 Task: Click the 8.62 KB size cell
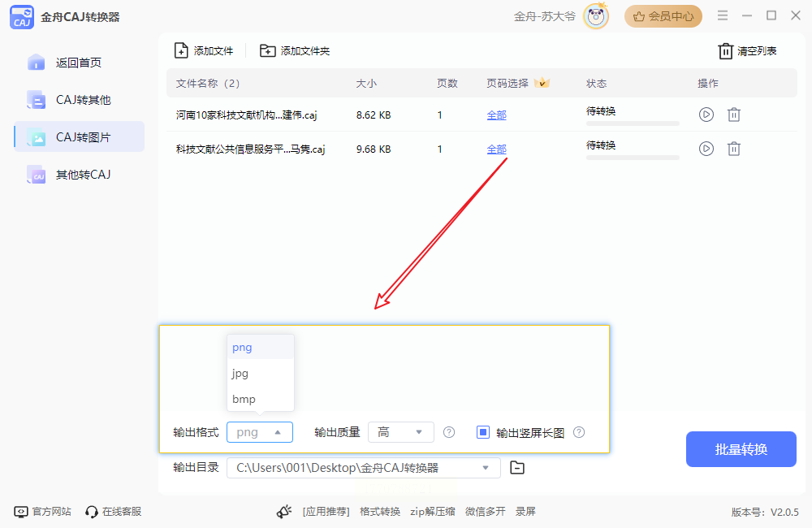[x=374, y=115]
